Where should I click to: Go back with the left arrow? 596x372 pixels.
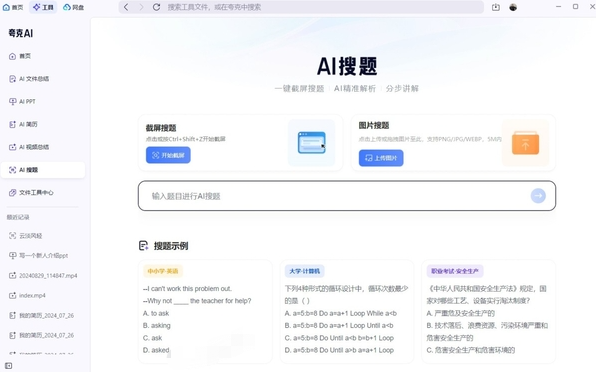(126, 7)
